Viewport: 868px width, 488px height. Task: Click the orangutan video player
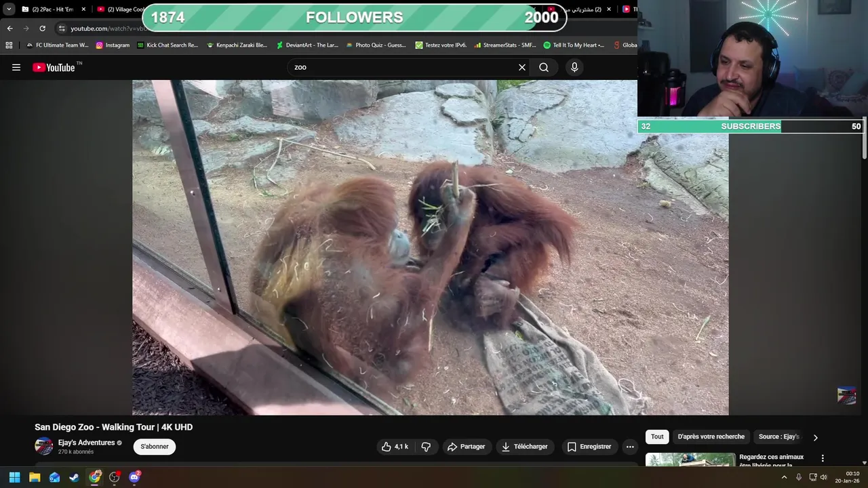point(430,247)
